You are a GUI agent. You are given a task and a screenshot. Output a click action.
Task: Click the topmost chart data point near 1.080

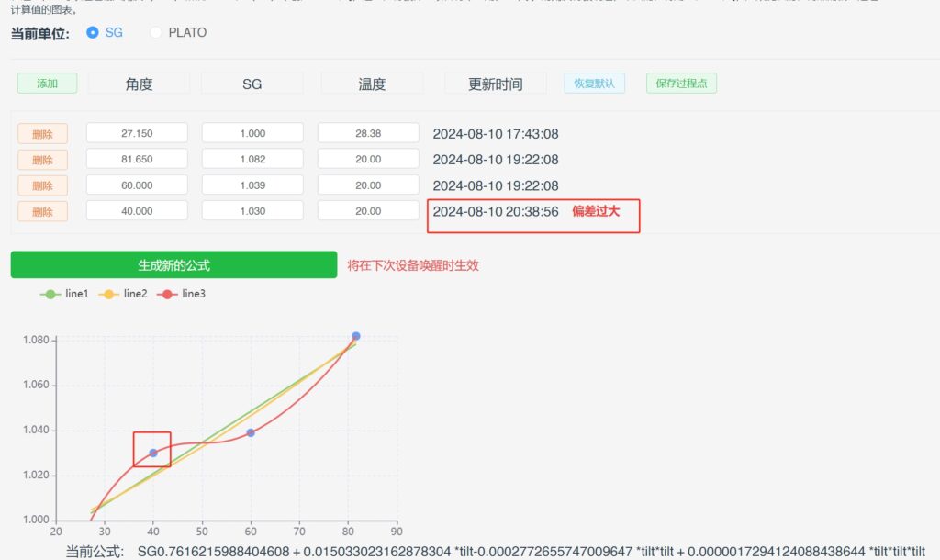coord(356,336)
